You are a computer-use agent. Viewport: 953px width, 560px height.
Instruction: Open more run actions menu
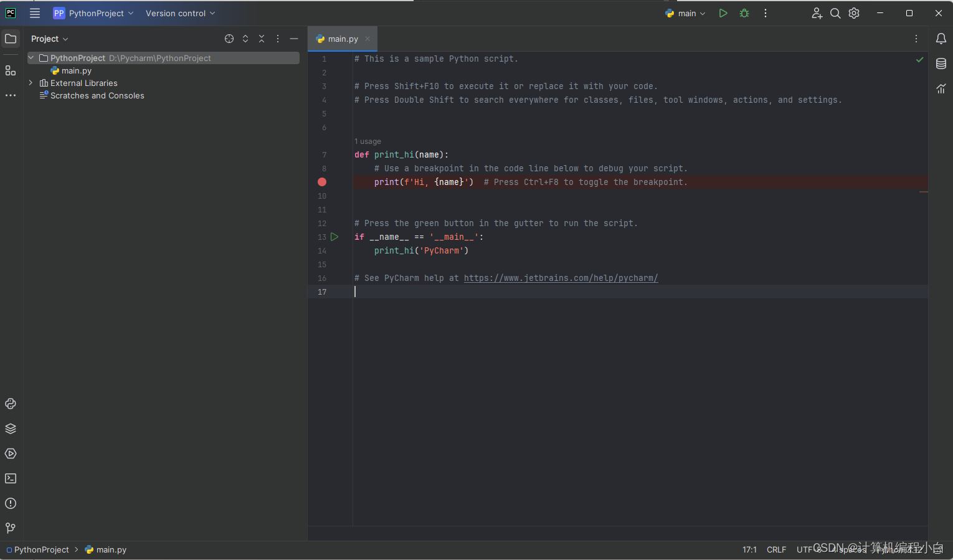(766, 13)
